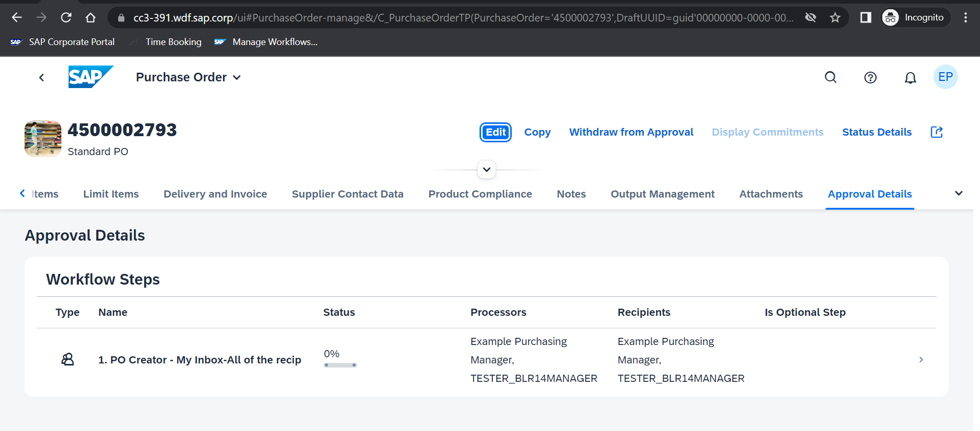Image resolution: width=980 pixels, height=431 pixels.
Task: Switch to the Limit Items tab
Action: pos(111,194)
